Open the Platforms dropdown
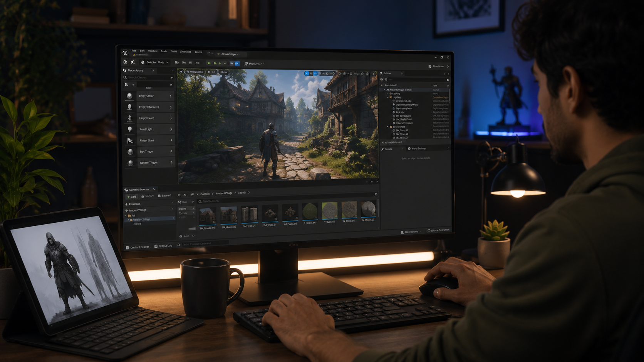Image resolution: width=644 pixels, height=362 pixels. click(x=253, y=64)
